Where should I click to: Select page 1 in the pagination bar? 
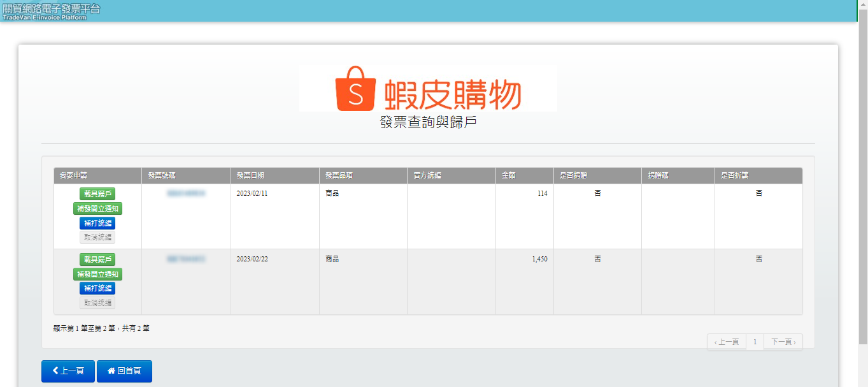point(755,342)
